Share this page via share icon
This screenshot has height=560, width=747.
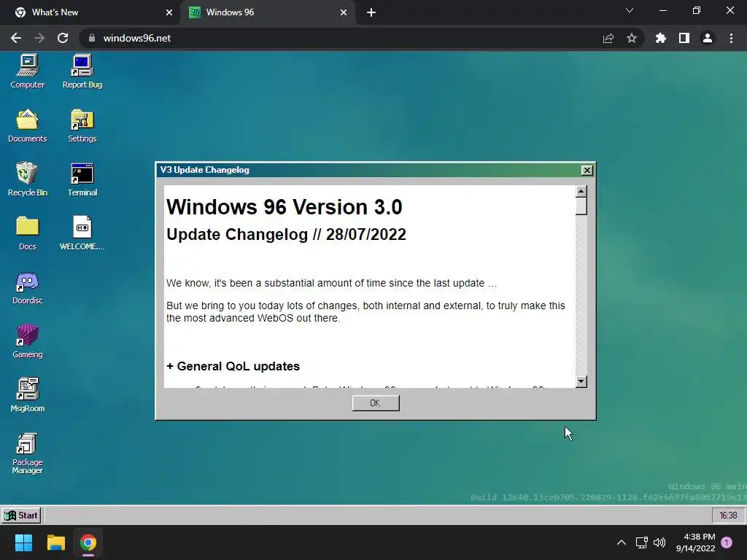click(608, 38)
